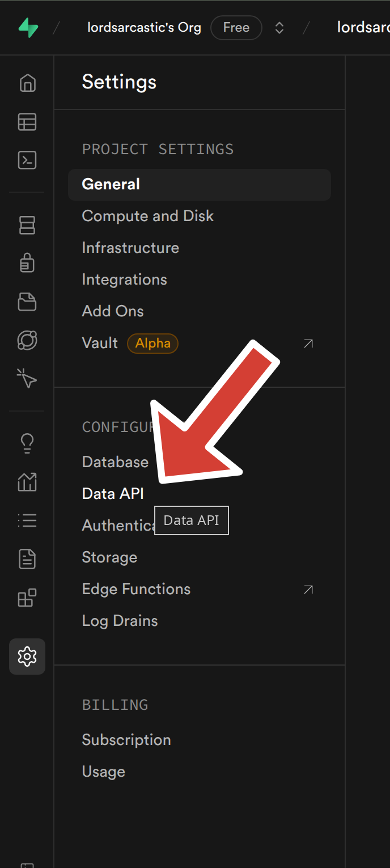Select Compute and Disk settings
Screen dimensions: 390x868
tap(147, 216)
